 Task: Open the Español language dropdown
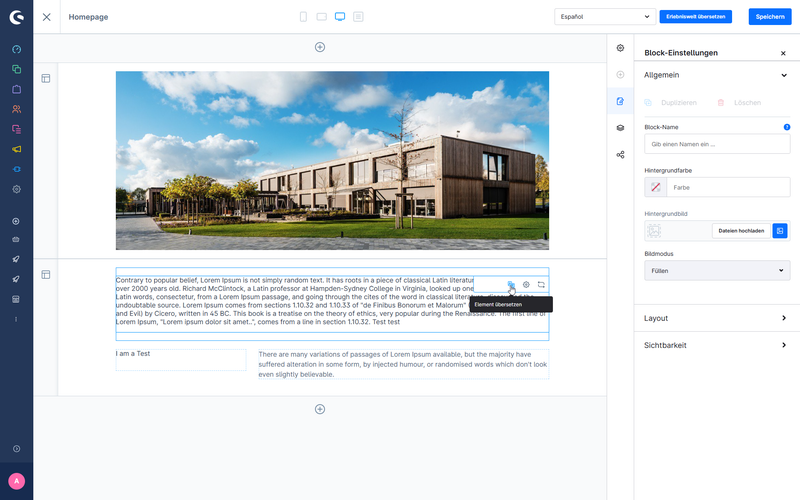[x=604, y=17]
